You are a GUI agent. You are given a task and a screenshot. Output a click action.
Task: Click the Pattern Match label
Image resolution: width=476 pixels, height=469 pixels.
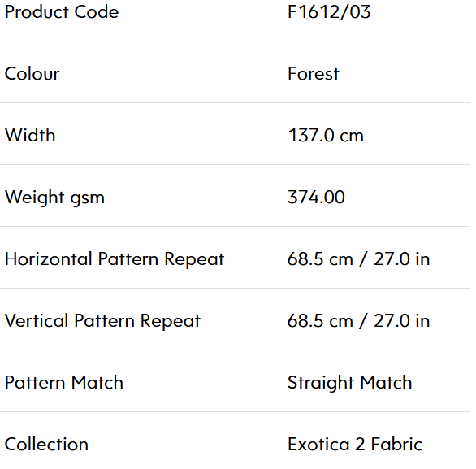click(x=64, y=382)
